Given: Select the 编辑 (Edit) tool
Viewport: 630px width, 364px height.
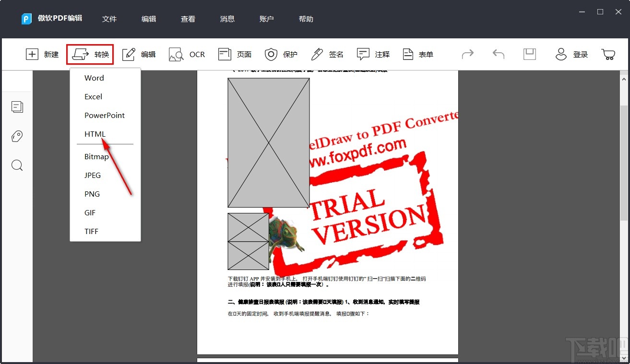Looking at the screenshot, I should pyautogui.click(x=139, y=54).
